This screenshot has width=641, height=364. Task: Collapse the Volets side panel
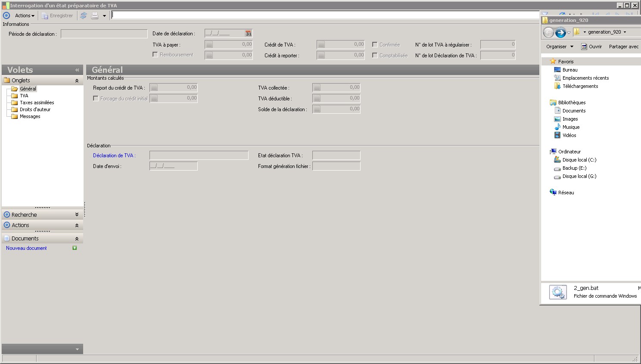[77, 70]
